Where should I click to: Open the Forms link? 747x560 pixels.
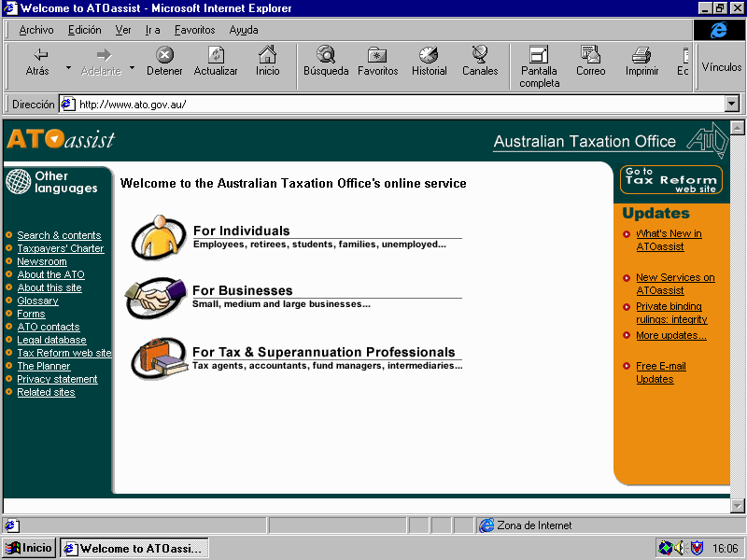click(x=31, y=314)
